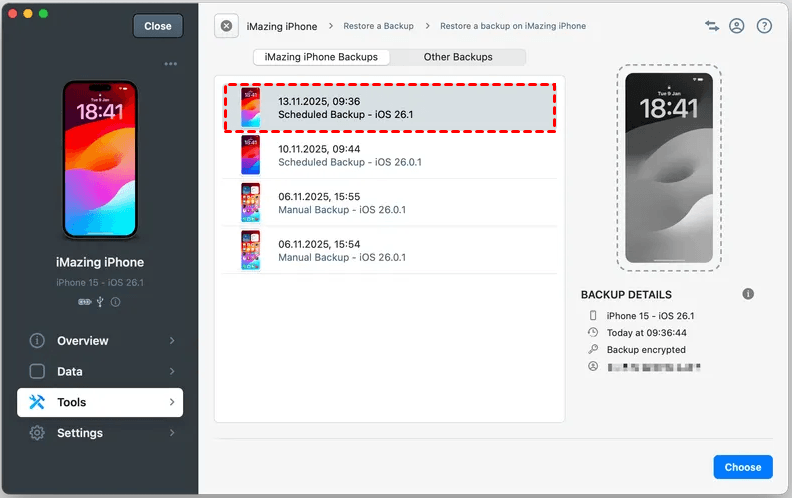Open the Tools sidebar item
The width and height of the screenshot is (792, 498).
100,402
